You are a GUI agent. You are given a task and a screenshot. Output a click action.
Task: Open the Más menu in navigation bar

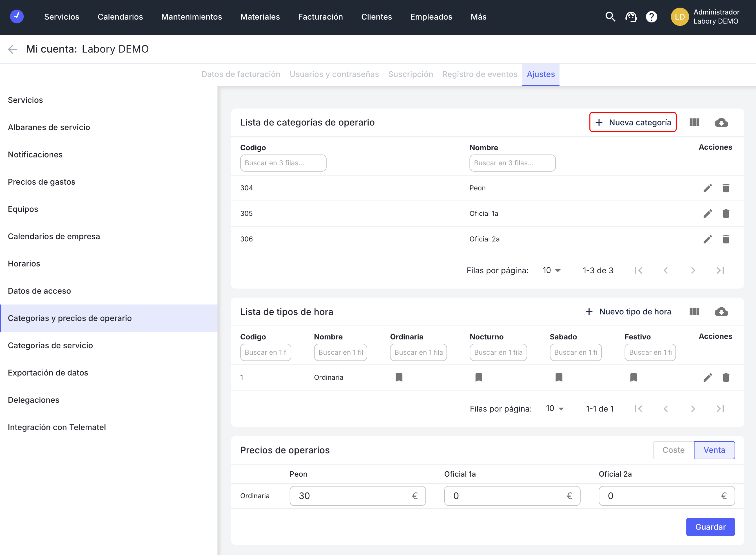coord(478,17)
